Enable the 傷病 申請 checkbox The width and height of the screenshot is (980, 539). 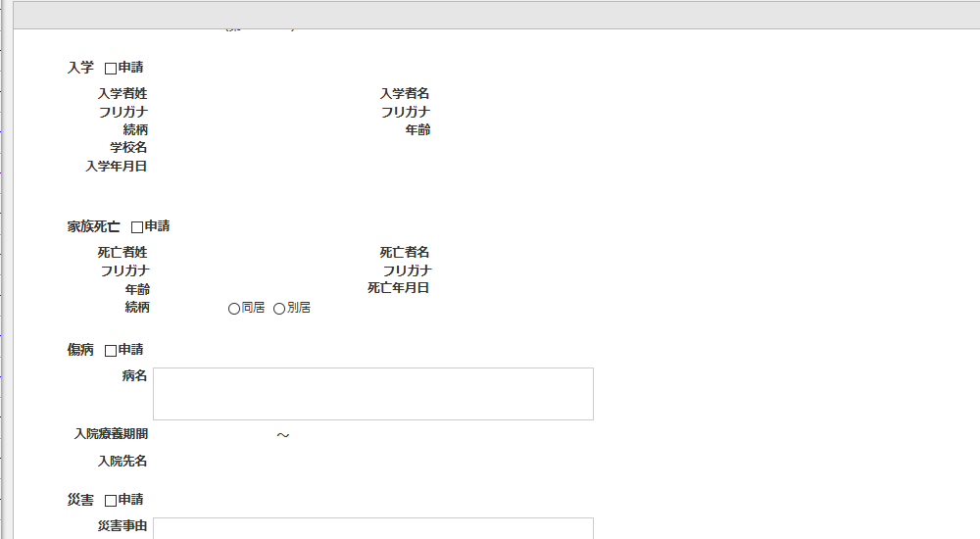click(x=111, y=351)
